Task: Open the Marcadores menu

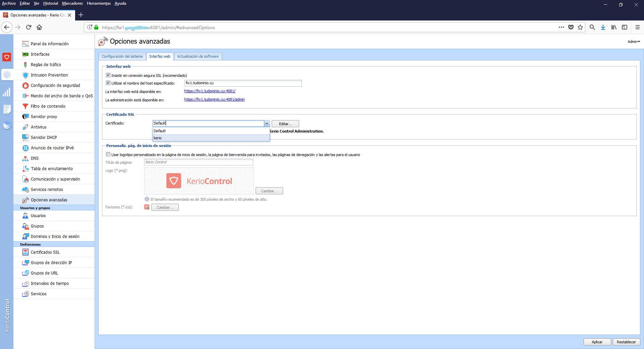Action: pos(72,3)
